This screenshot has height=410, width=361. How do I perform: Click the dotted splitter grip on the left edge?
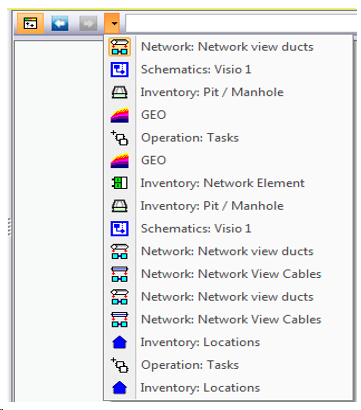click(x=9, y=227)
